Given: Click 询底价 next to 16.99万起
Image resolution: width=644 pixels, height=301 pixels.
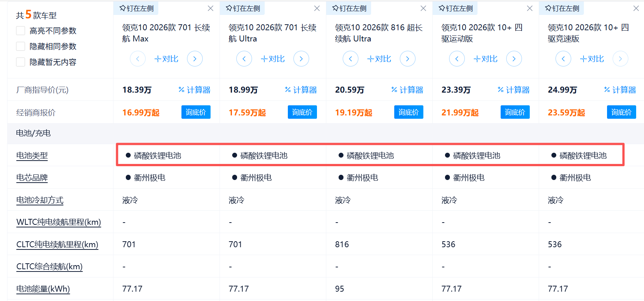Looking at the screenshot, I should click(196, 112).
